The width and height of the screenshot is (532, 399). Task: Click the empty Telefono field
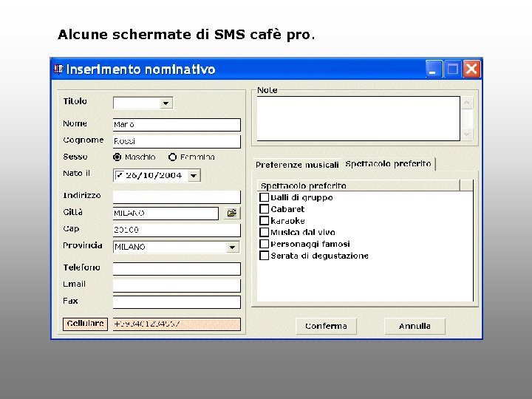point(177,269)
